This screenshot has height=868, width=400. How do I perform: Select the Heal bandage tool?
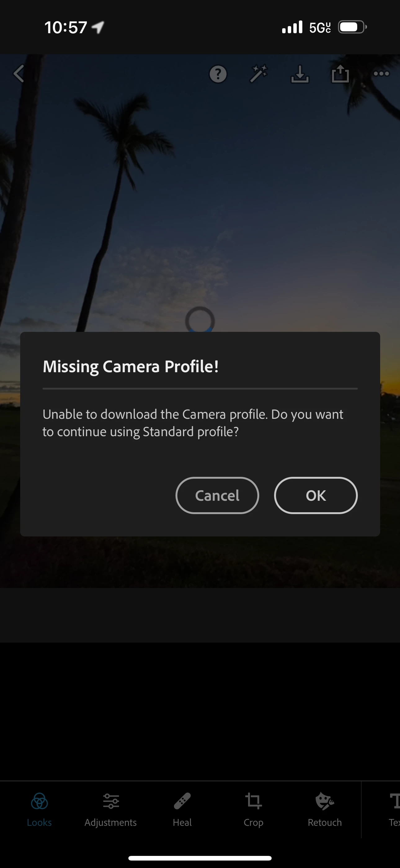coord(182,809)
